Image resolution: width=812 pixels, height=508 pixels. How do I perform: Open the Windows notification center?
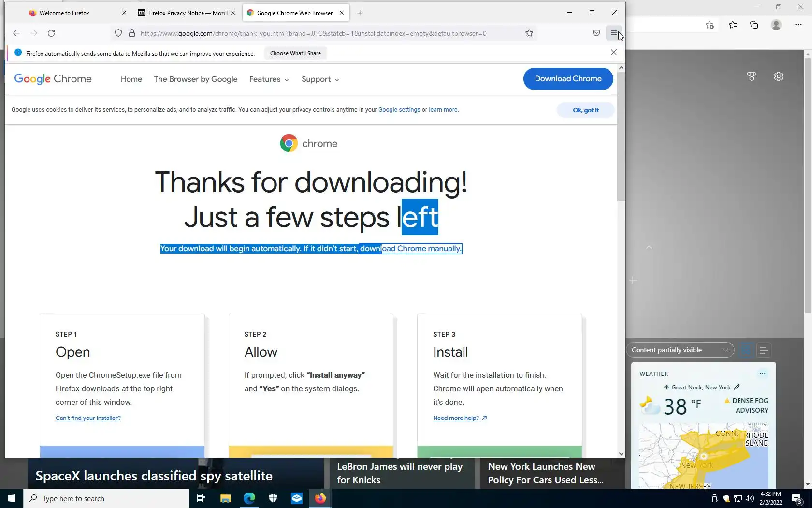click(x=797, y=498)
